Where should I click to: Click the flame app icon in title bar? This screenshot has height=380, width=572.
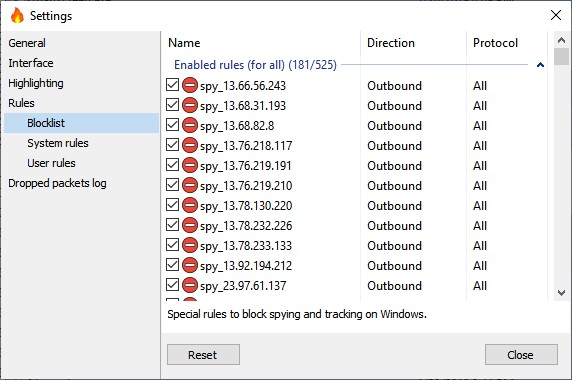(x=17, y=16)
